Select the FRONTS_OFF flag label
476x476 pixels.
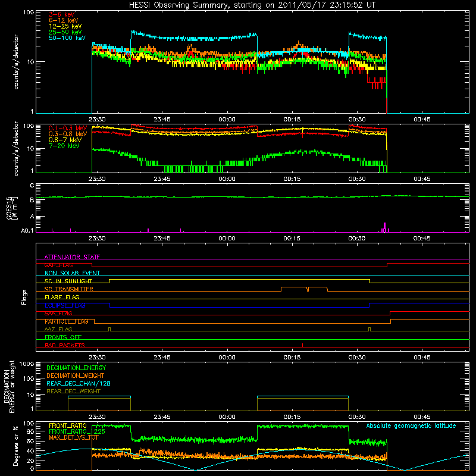63,337
